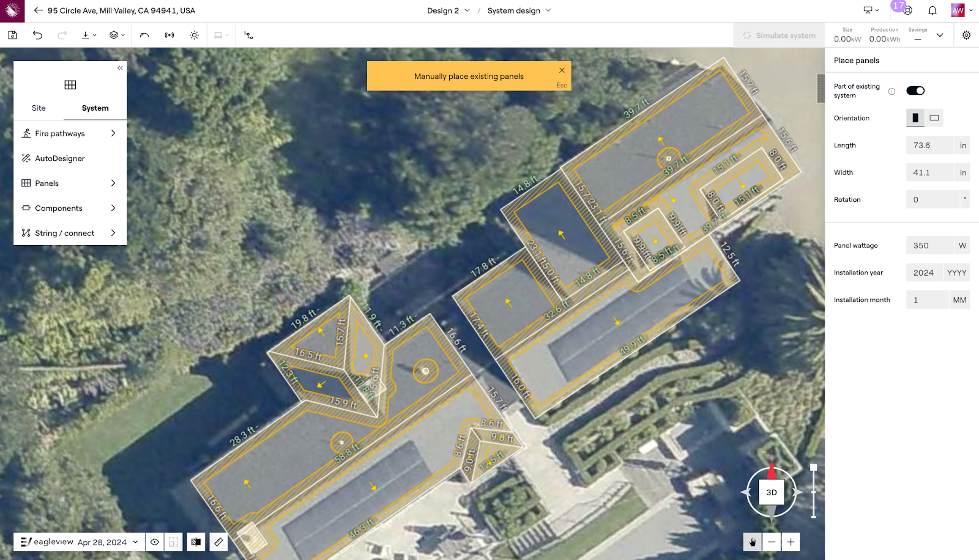Switch to 3D view
Screen dimensions: 979x560
click(772, 492)
